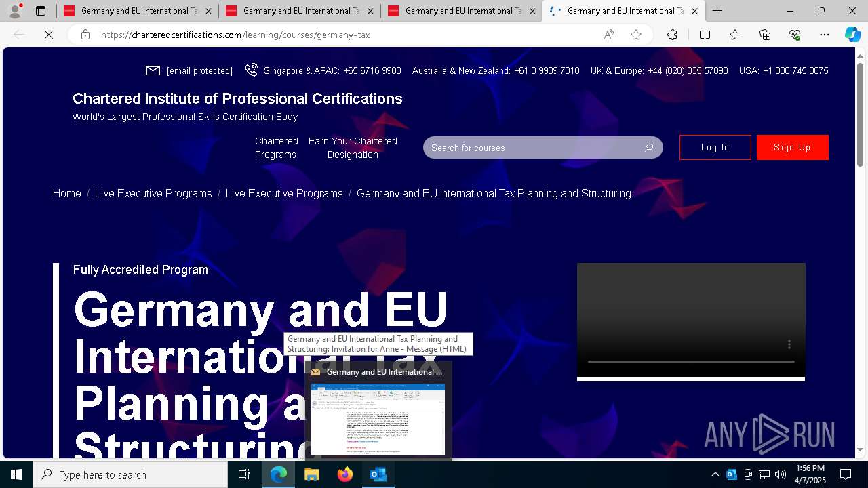Activate Read aloud icon
Image resolution: width=868 pixels, height=488 pixels.
609,35
